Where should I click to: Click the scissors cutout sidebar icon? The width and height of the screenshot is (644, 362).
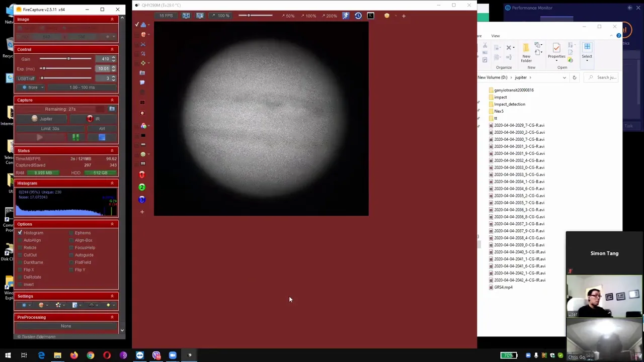pyautogui.click(x=143, y=44)
